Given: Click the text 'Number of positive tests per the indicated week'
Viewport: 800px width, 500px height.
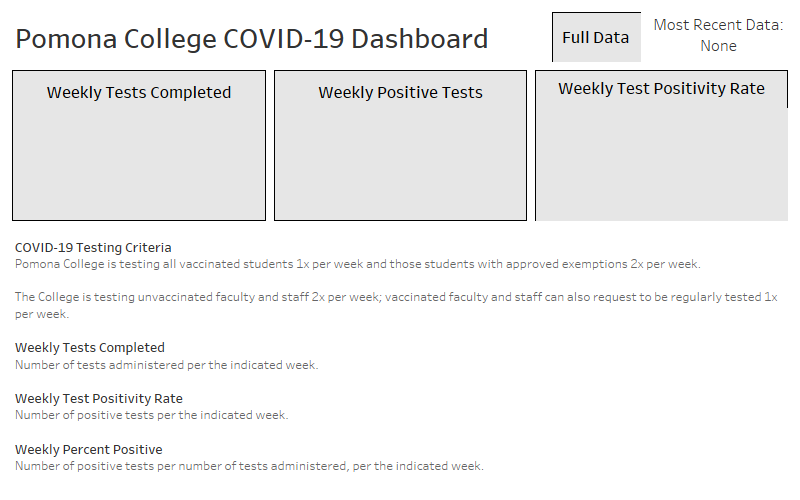Looking at the screenshot, I should (152, 415).
